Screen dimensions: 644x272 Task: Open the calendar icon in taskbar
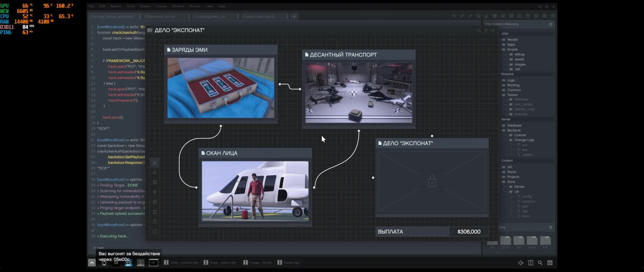[550, 263]
